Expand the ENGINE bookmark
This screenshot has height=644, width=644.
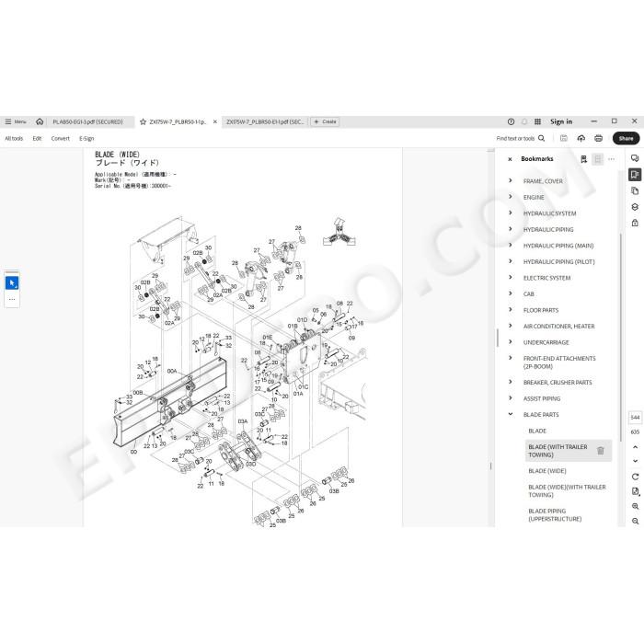(x=511, y=197)
